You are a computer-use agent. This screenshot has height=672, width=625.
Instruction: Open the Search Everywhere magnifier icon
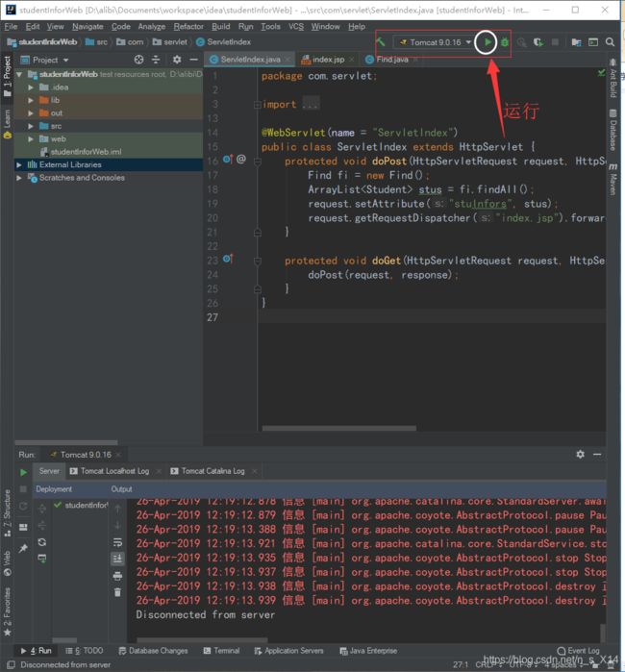pos(610,42)
